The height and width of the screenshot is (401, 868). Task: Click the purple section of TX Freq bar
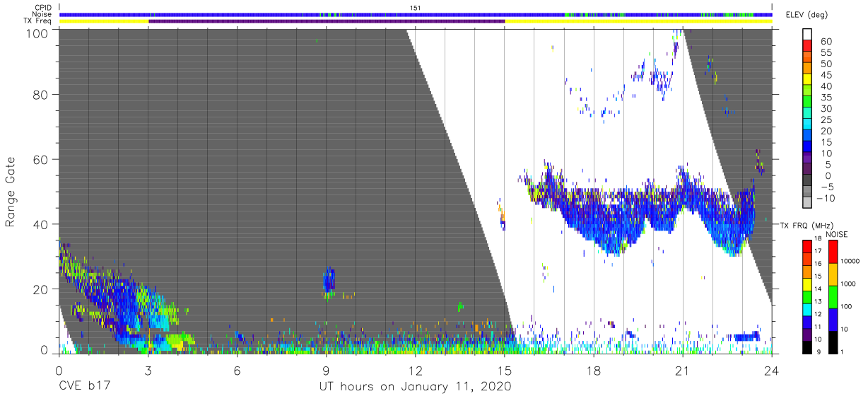(327, 21)
